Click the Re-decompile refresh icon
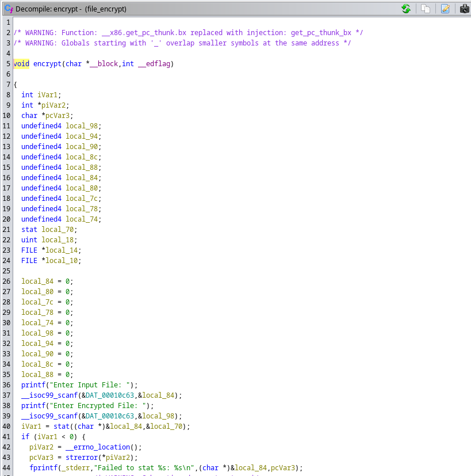The height and width of the screenshot is (476, 471). (x=406, y=9)
